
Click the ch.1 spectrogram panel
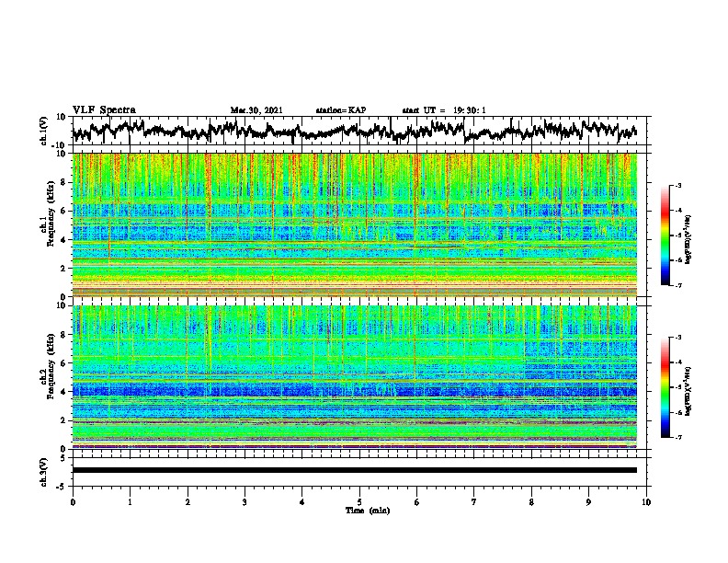coord(354,224)
